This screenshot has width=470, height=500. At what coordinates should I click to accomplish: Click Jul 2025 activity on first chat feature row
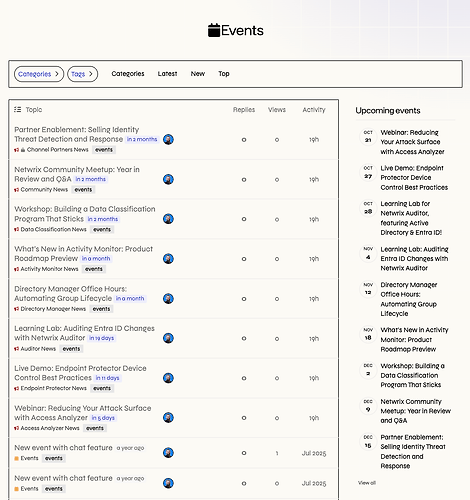[314, 453]
